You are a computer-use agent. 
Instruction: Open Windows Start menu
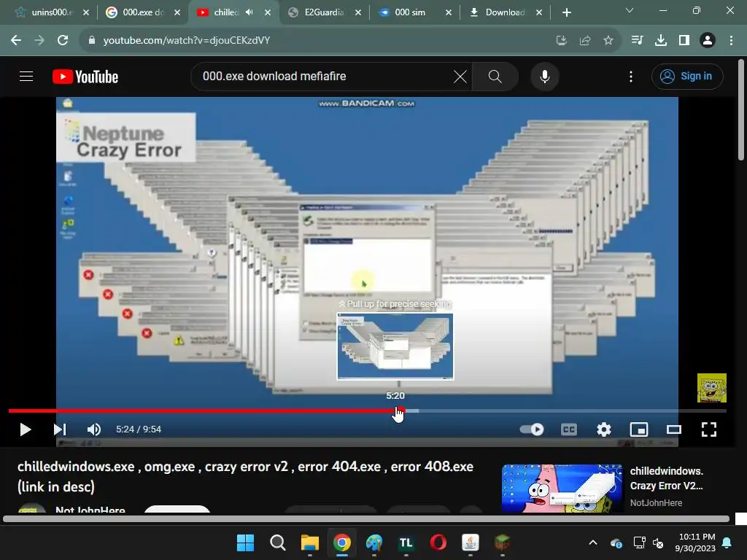245,542
